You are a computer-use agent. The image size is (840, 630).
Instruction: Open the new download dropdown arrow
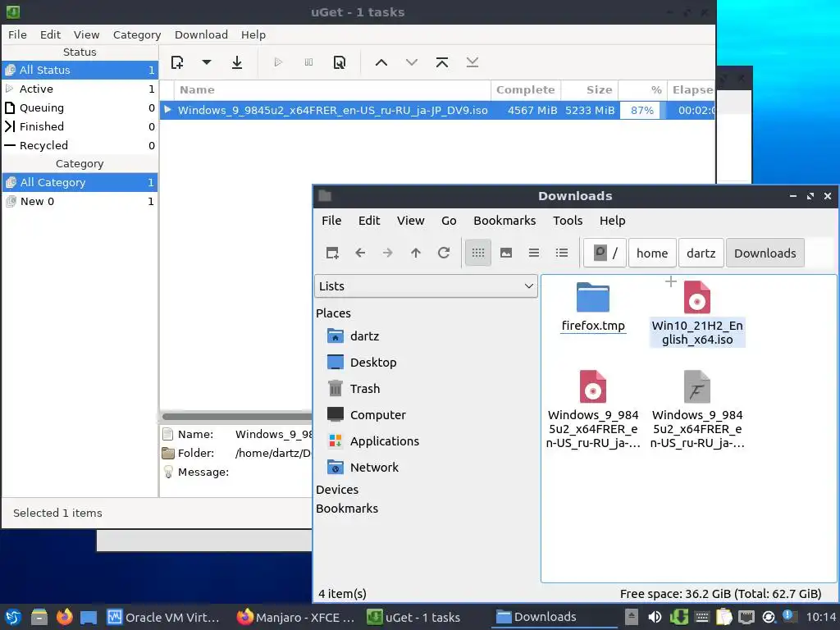click(x=206, y=62)
